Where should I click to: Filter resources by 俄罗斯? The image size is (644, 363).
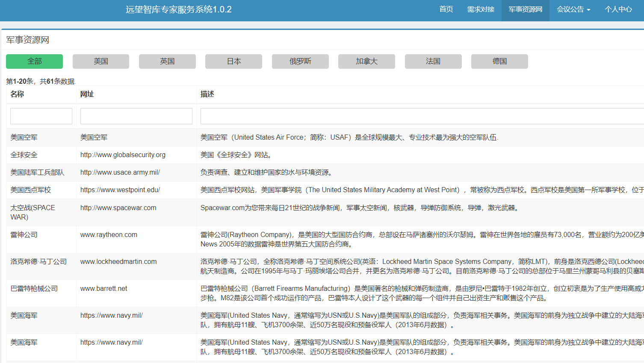[300, 61]
